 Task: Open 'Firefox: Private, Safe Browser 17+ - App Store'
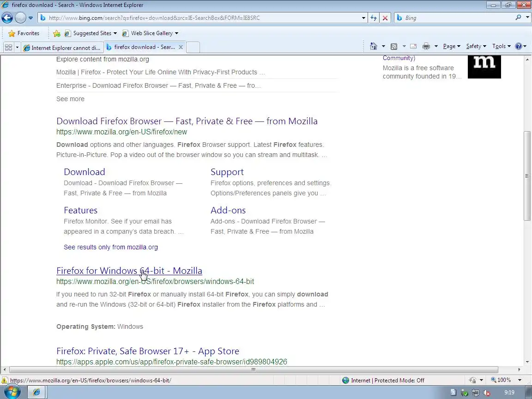(x=148, y=351)
